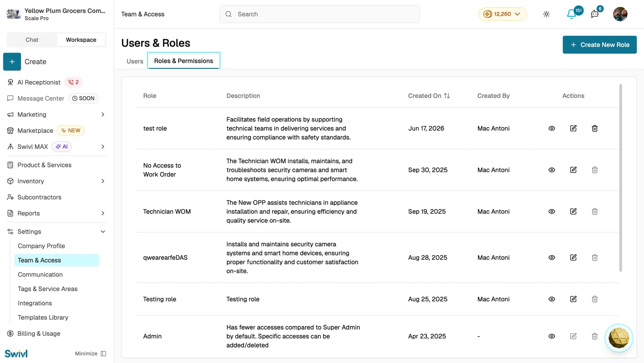
Task: Edit the qwearearfeDAS role
Action: 573,257
